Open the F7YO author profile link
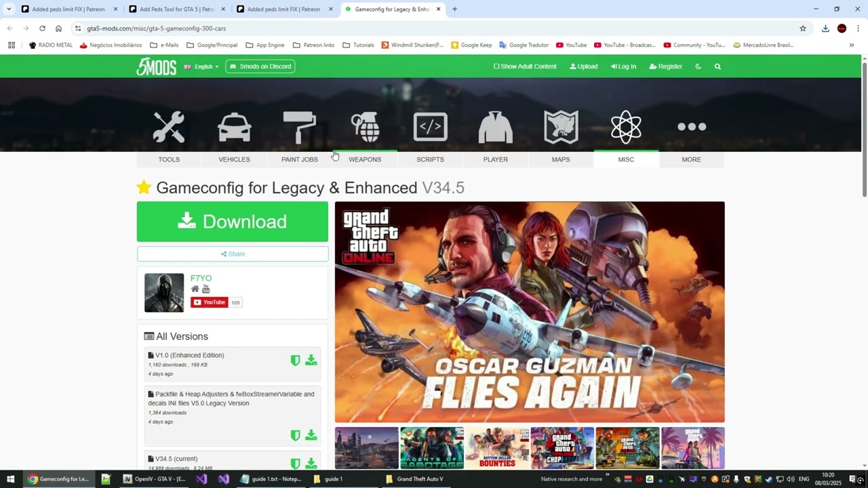 point(201,278)
